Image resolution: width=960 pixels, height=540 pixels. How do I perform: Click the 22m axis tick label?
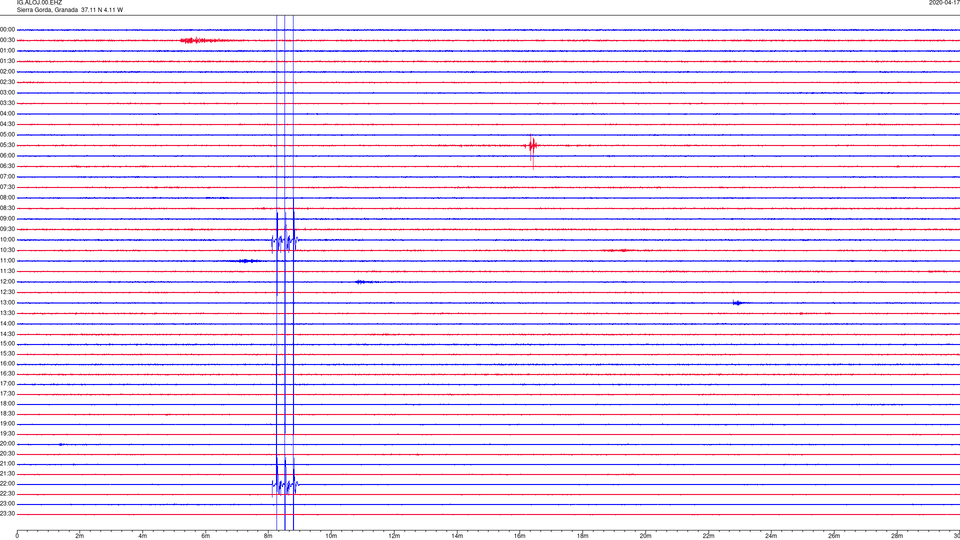[708, 536]
